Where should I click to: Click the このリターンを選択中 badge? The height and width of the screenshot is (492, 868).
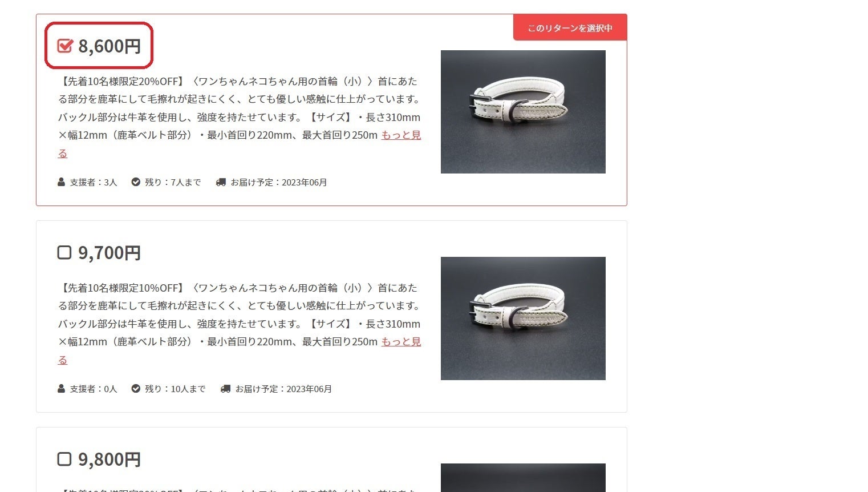tap(570, 27)
